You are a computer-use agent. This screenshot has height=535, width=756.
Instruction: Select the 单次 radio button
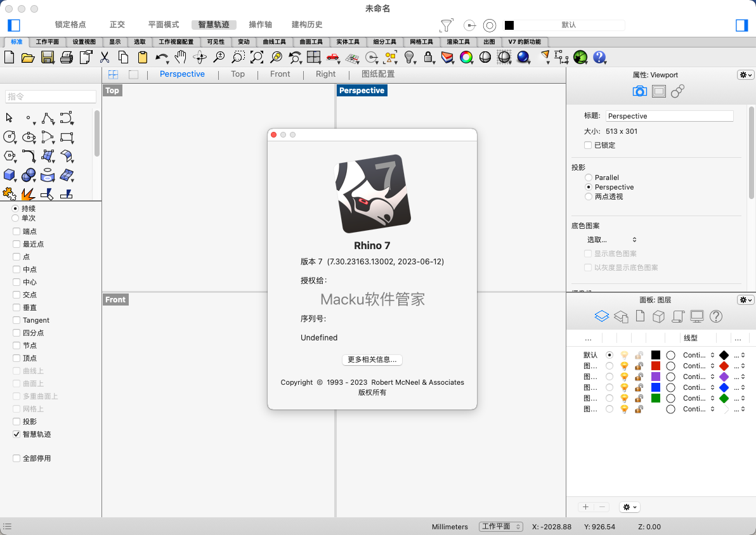[15, 218]
